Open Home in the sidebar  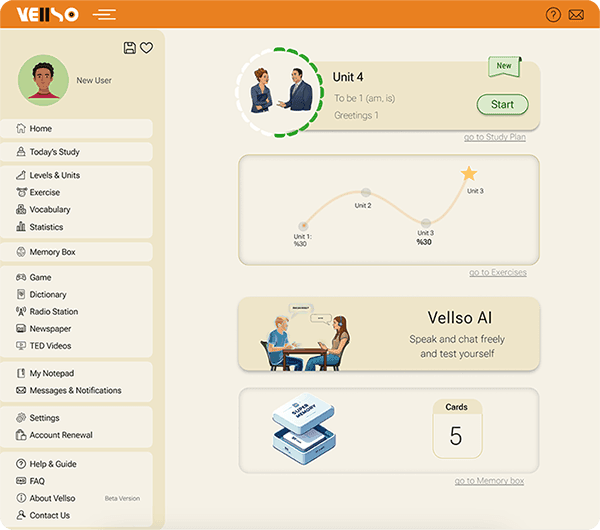click(40, 129)
